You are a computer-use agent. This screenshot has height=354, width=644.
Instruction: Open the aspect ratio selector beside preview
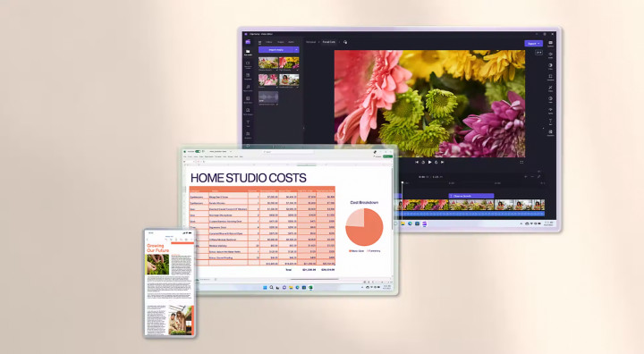pos(538,53)
